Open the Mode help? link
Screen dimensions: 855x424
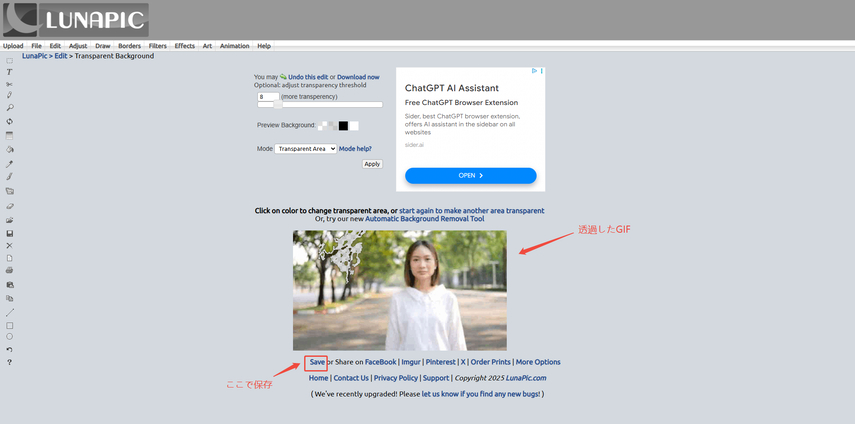[x=356, y=148]
